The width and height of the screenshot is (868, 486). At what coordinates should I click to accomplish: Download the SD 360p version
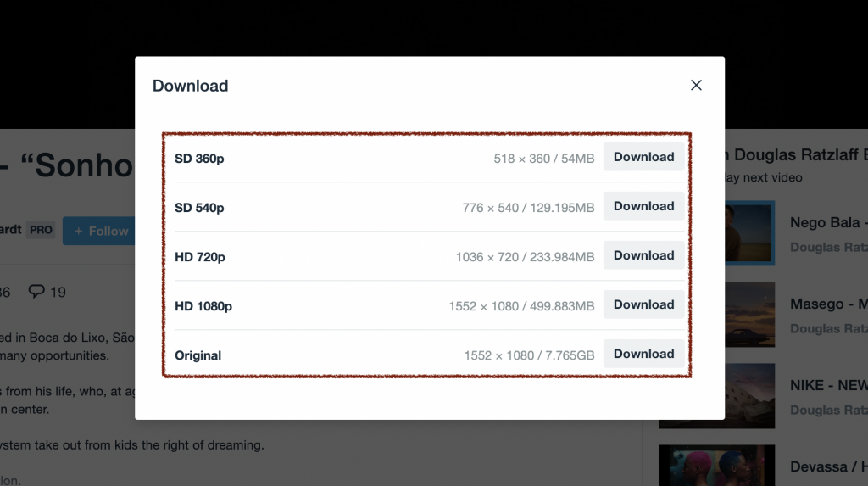pos(643,157)
